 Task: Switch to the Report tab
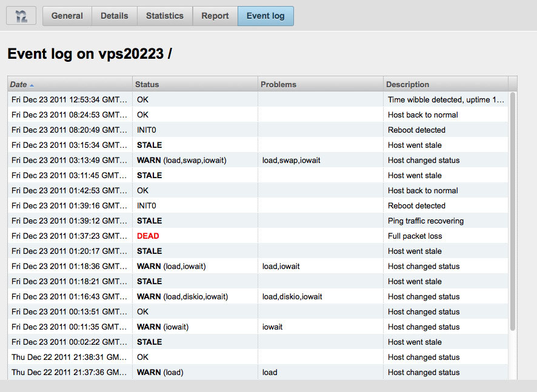click(215, 16)
